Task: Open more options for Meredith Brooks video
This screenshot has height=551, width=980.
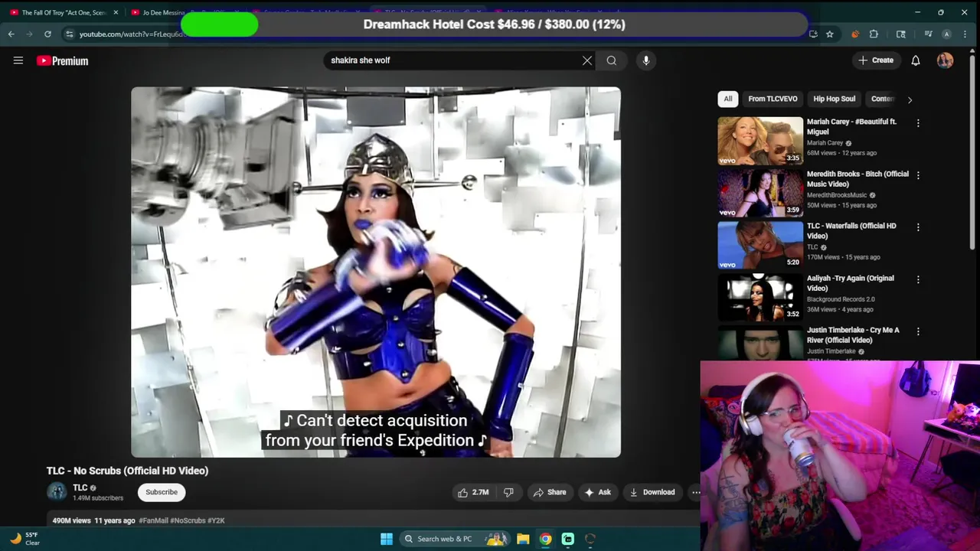Action: (x=918, y=175)
